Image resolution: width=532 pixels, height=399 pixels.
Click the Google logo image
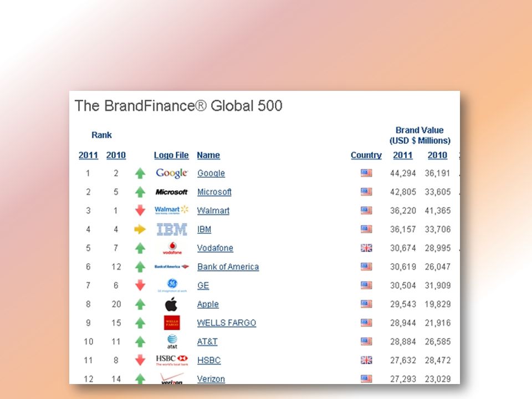click(172, 173)
